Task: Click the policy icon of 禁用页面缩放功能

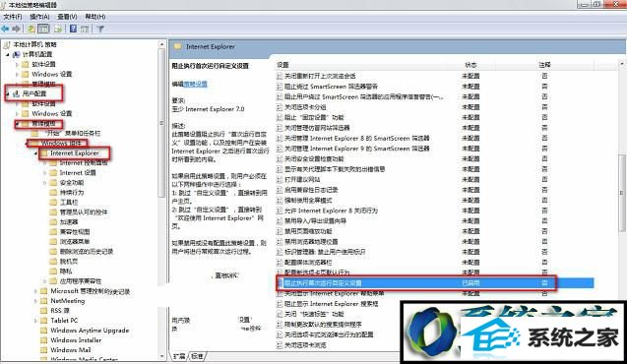Action: pyautogui.click(x=280, y=231)
